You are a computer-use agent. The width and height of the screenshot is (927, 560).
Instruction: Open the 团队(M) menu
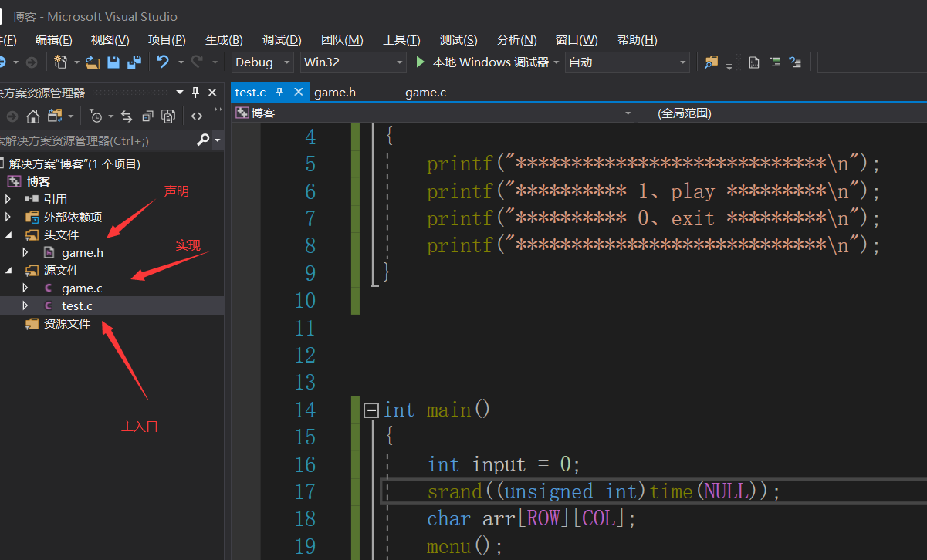click(x=342, y=40)
